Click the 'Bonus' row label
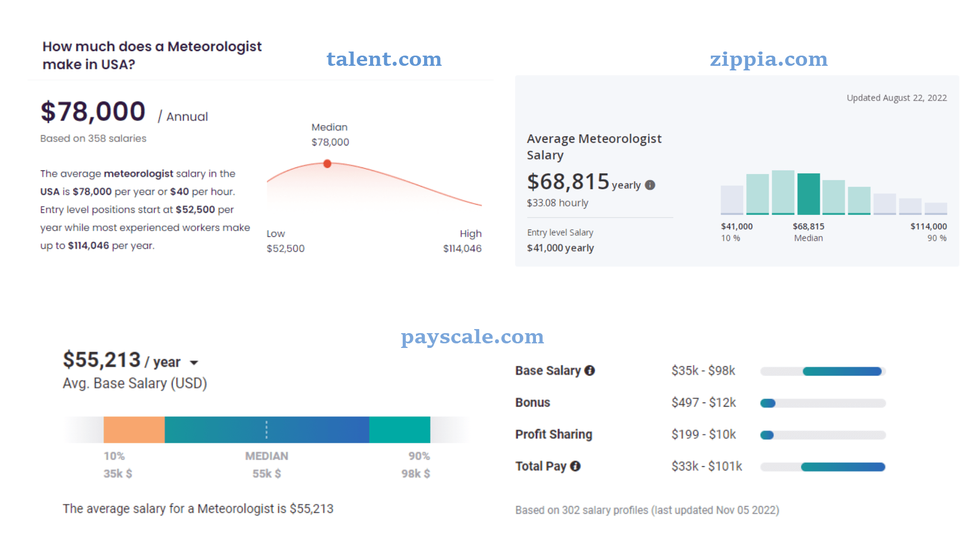Image resolution: width=980 pixels, height=551 pixels. click(532, 403)
